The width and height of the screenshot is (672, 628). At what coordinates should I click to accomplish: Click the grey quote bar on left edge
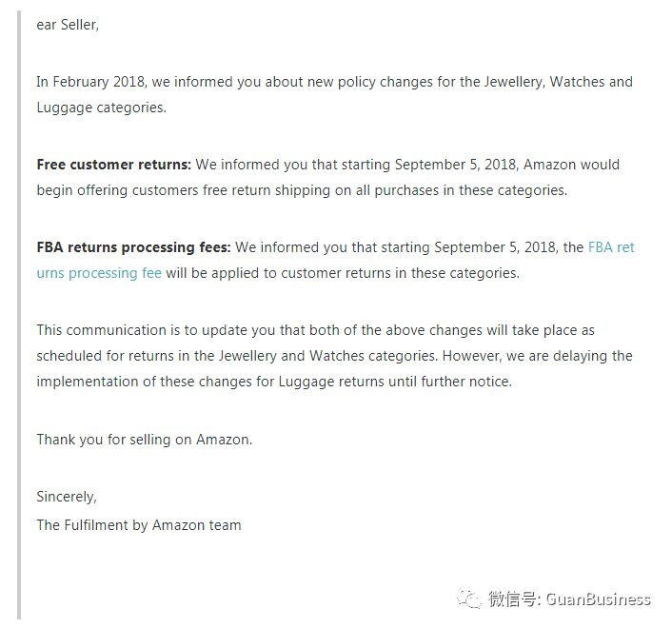19,315
